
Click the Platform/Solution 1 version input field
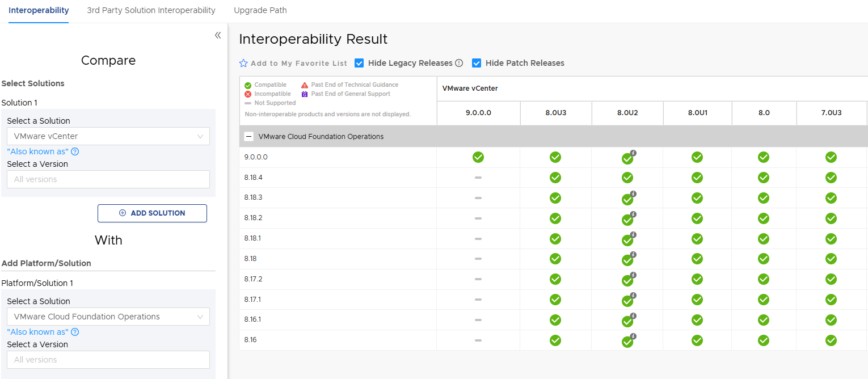(x=108, y=360)
